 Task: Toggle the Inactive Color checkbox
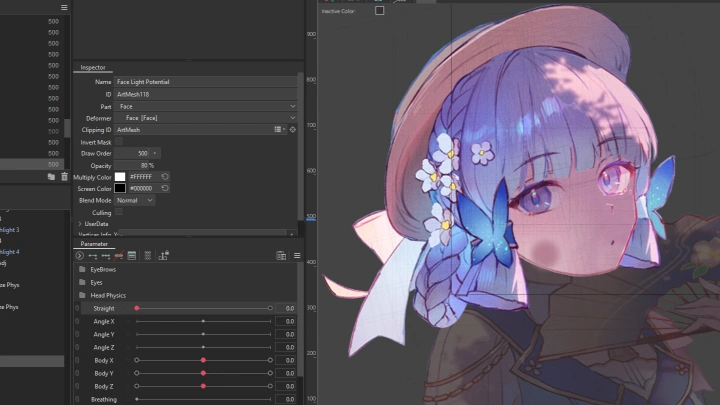click(379, 11)
